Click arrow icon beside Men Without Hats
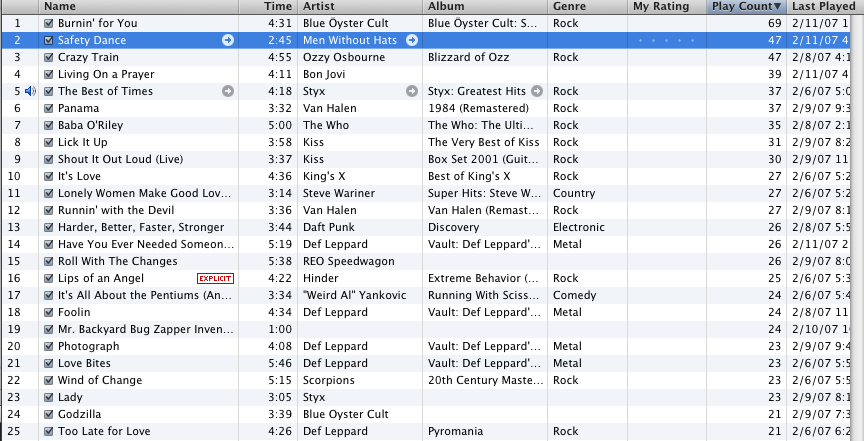The height and width of the screenshot is (441, 864). coord(412,40)
